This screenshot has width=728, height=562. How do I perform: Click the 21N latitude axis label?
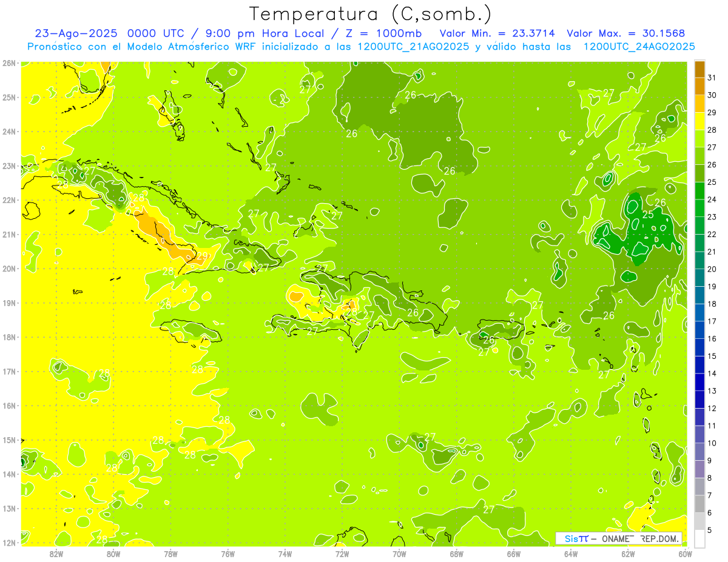[x=8, y=234]
